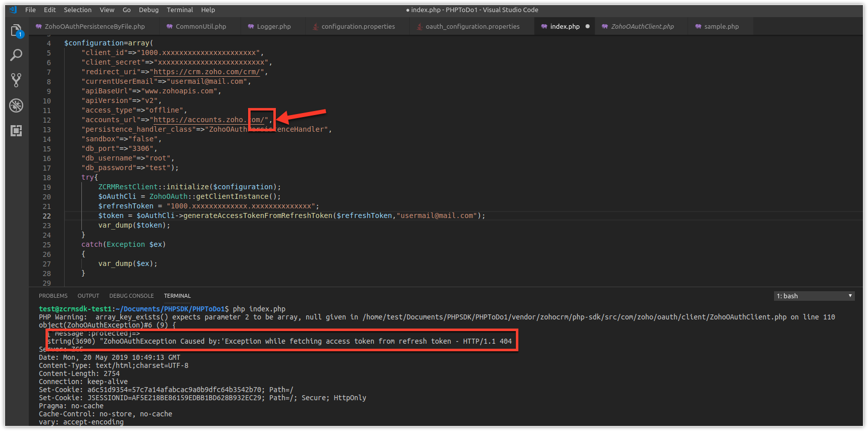
Task: Switch to the ZohoOAuthPersistenceByFile.php tab
Action: point(94,26)
